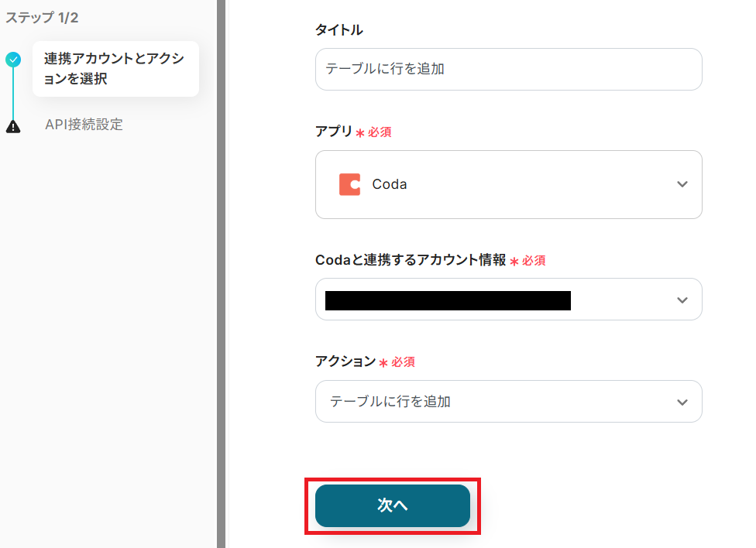Click the warning triangle icon beside API接続設定

[x=13, y=126]
